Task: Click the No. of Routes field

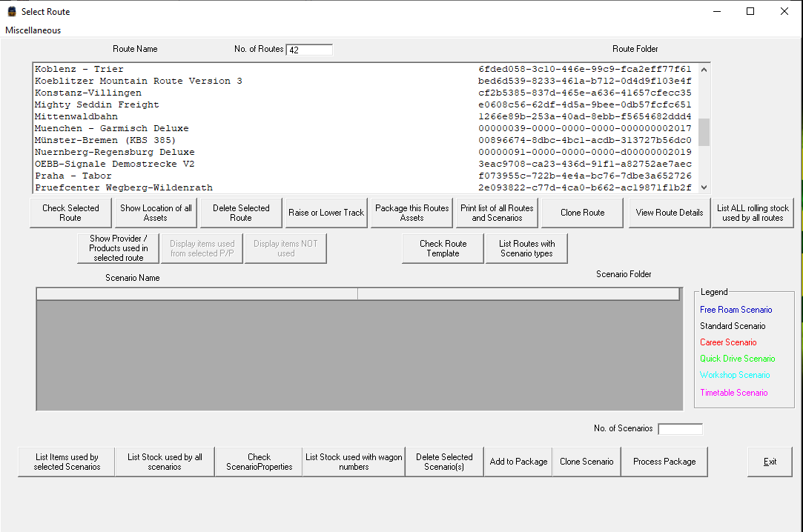Action: pos(309,50)
